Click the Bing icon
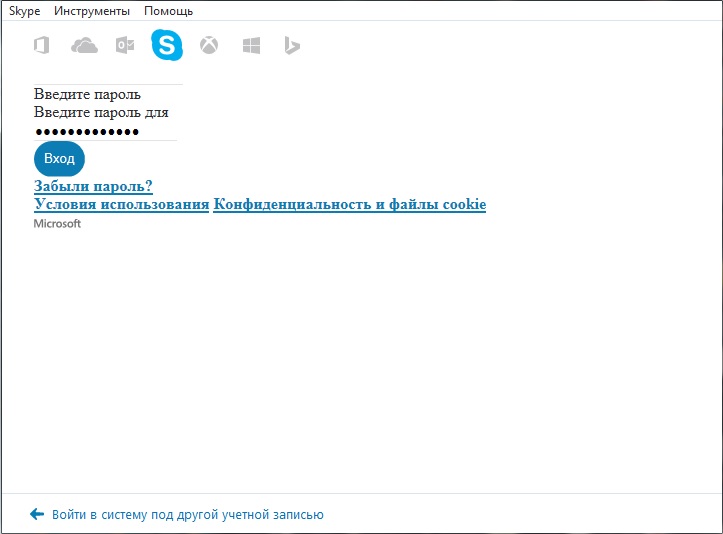The image size is (723, 534). (292, 46)
